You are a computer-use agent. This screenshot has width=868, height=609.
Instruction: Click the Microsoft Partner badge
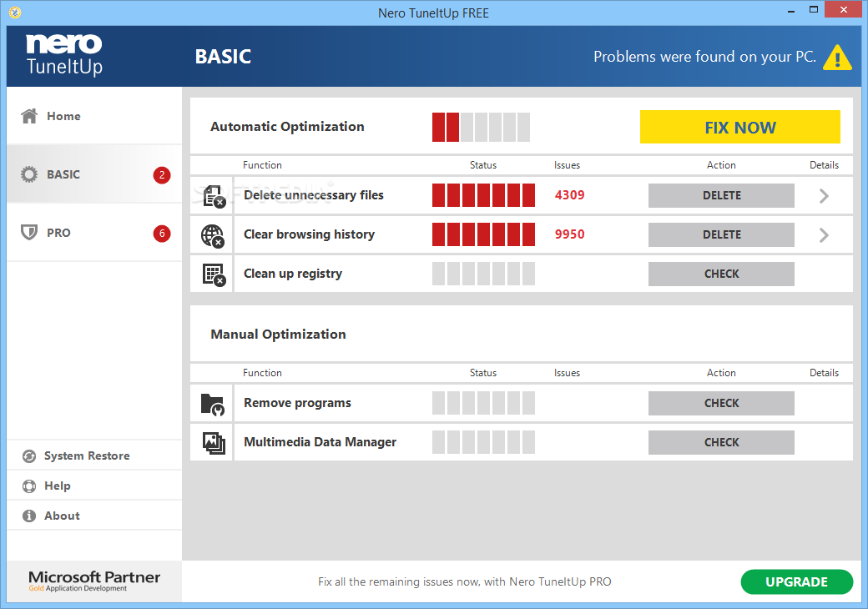point(94,581)
